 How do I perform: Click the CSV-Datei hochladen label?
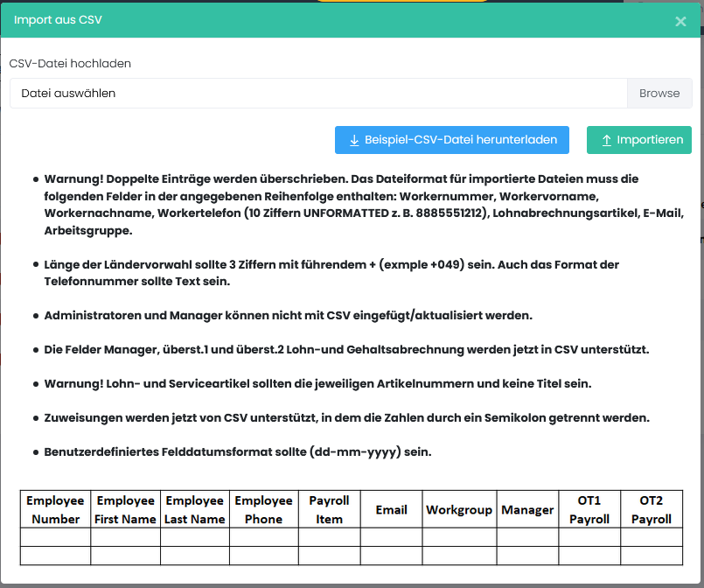click(70, 64)
